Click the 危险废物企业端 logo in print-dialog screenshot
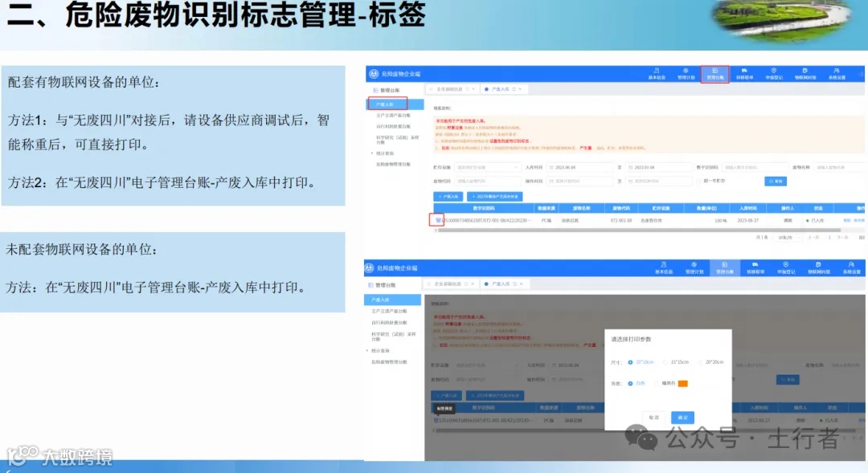868x473 pixels. coord(369,267)
